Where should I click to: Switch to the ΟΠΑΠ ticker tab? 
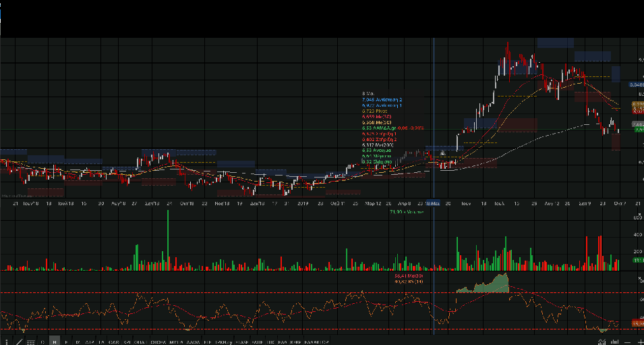[x=140, y=342]
